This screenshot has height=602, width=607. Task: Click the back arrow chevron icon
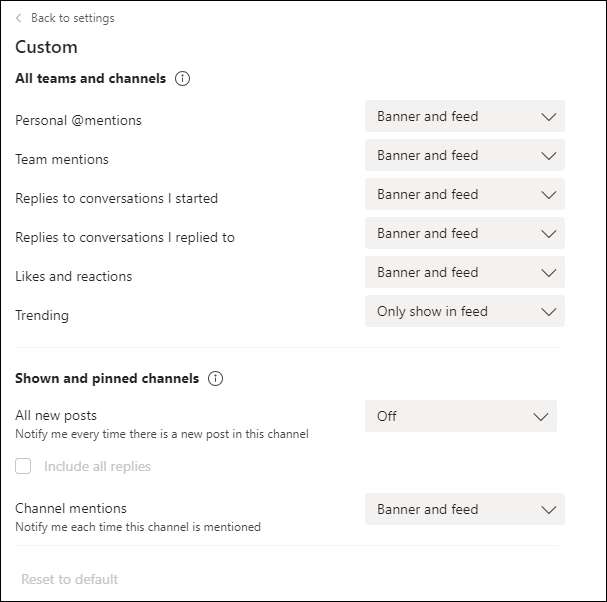(x=19, y=18)
